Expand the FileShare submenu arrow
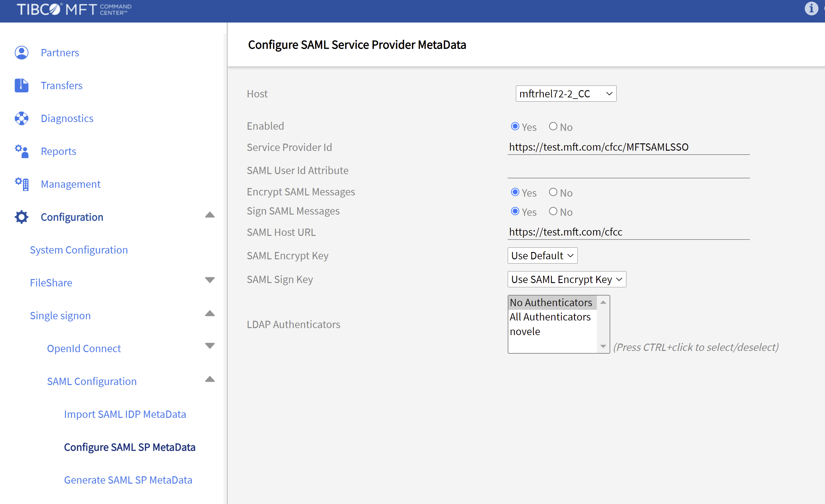The width and height of the screenshot is (825, 504). (210, 280)
